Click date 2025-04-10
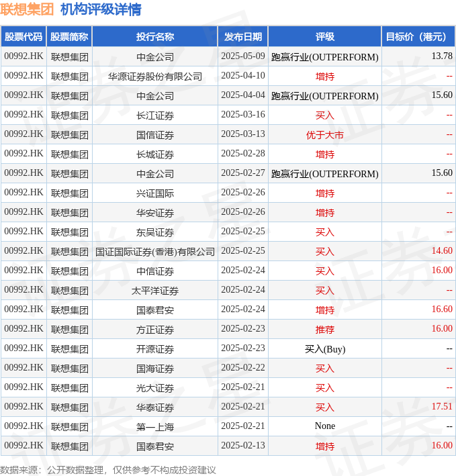This screenshot has height=476, width=456. (x=243, y=76)
